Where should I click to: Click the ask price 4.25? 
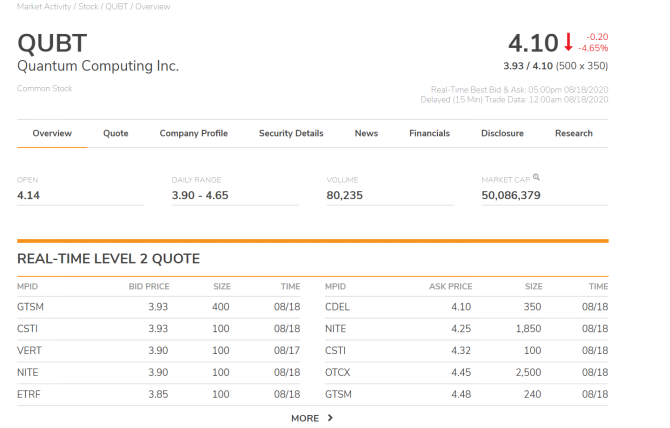461,328
